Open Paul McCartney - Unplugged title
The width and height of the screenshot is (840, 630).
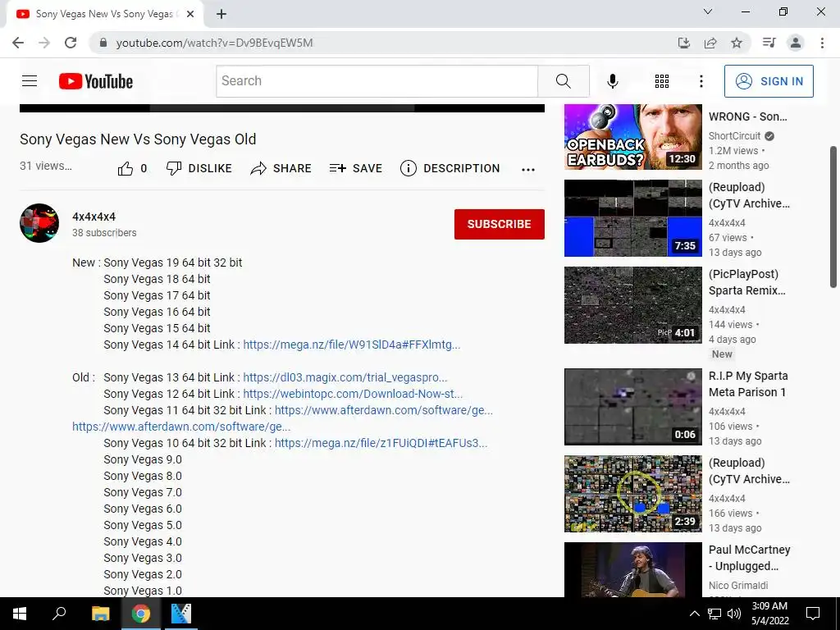(x=750, y=558)
